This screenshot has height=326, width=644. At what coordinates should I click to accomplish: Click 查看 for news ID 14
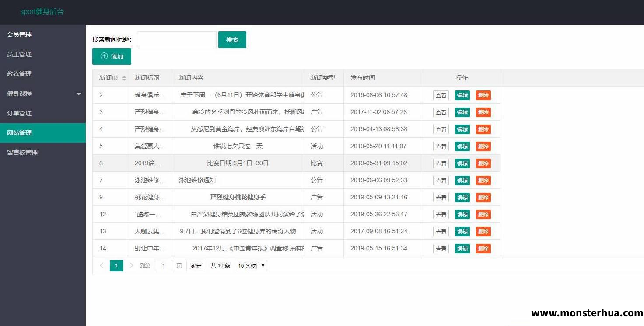coord(441,249)
